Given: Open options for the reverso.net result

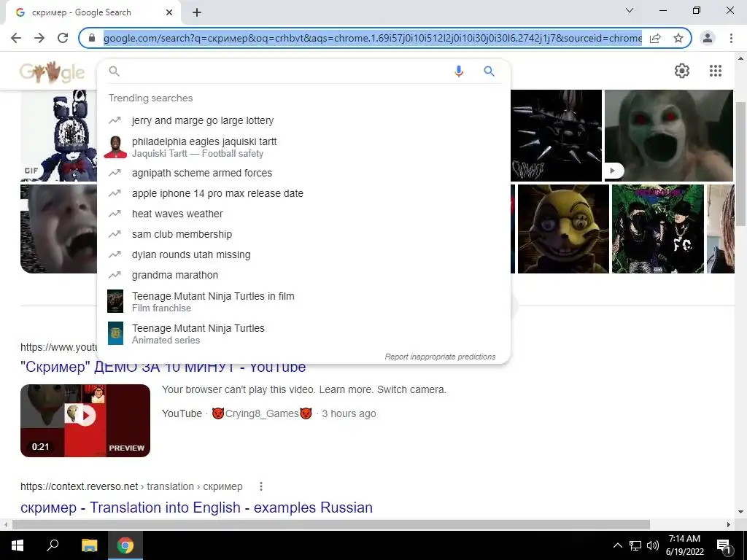Looking at the screenshot, I should click(260, 486).
